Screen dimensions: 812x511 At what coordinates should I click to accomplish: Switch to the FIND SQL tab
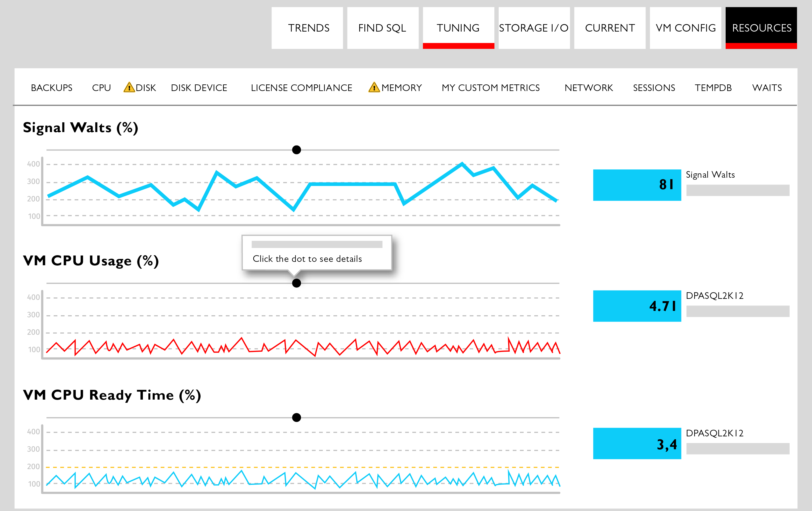pyautogui.click(x=383, y=28)
